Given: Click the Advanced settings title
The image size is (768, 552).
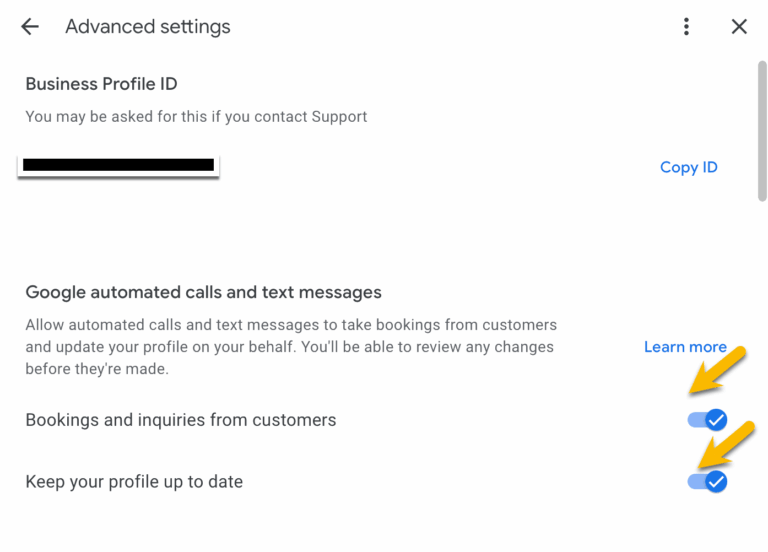Looking at the screenshot, I should click(x=148, y=27).
